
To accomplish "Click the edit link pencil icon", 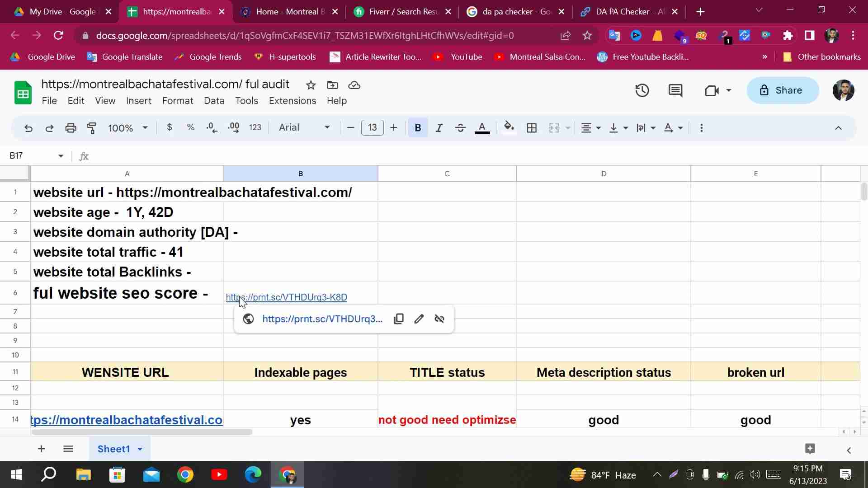I will (419, 319).
